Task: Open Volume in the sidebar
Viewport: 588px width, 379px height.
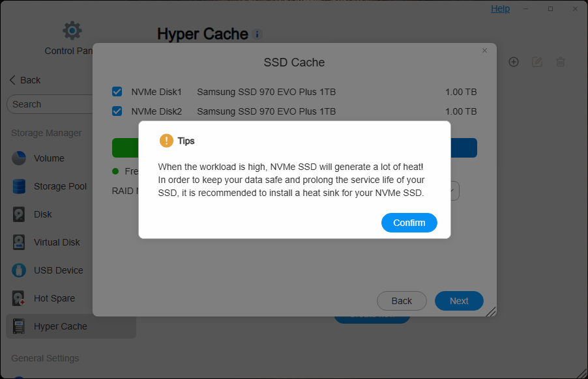Action: click(x=49, y=158)
